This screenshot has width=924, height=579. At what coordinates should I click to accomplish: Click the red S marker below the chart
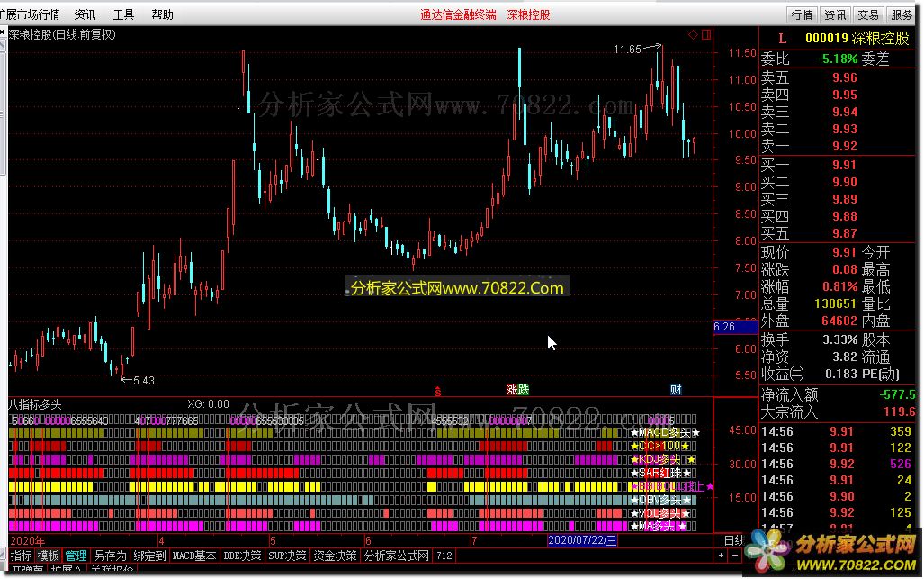pos(438,391)
